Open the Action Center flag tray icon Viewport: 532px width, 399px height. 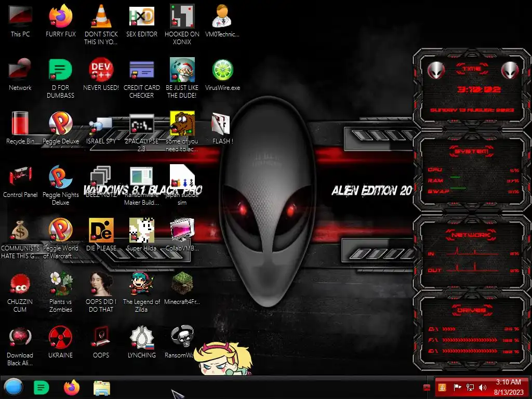(457, 388)
